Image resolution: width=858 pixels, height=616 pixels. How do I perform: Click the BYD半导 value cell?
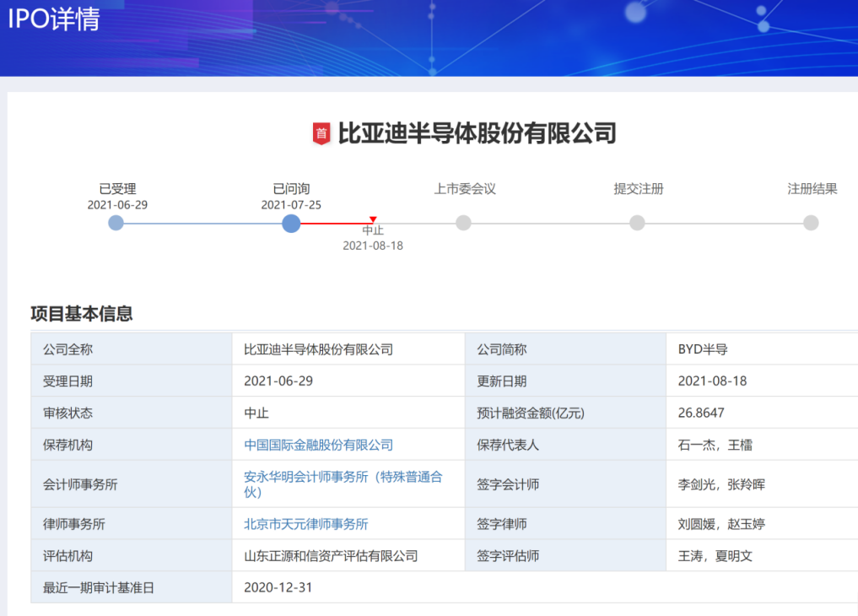click(762, 349)
